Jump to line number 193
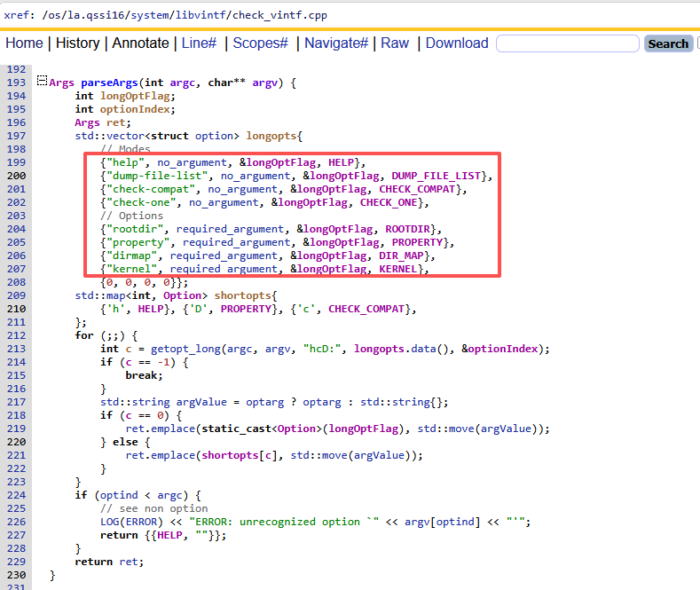 pos(16,83)
